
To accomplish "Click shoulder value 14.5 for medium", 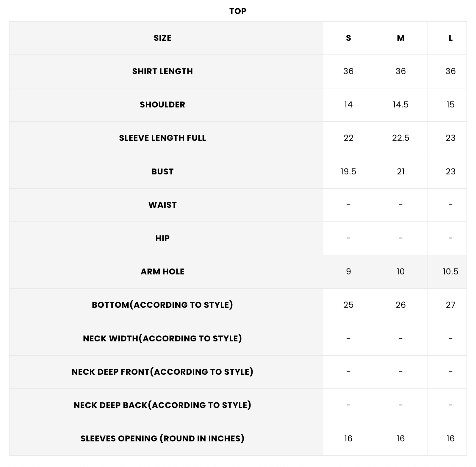I will (x=400, y=105).
